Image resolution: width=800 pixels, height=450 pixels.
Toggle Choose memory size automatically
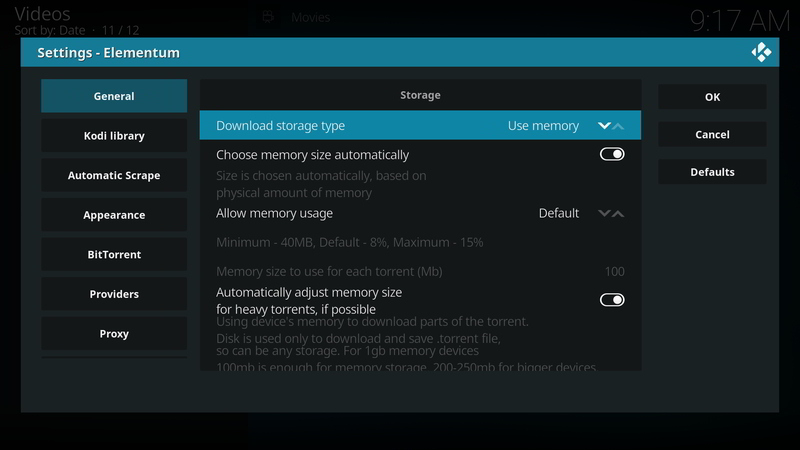click(x=612, y=155)
